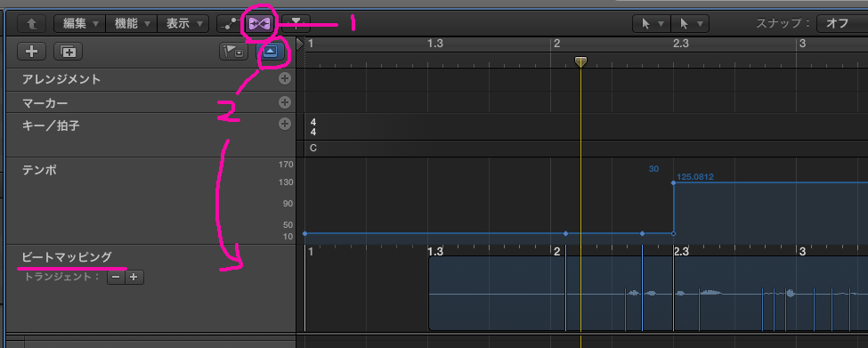Increase transients with the plus button

pos(134,277)
